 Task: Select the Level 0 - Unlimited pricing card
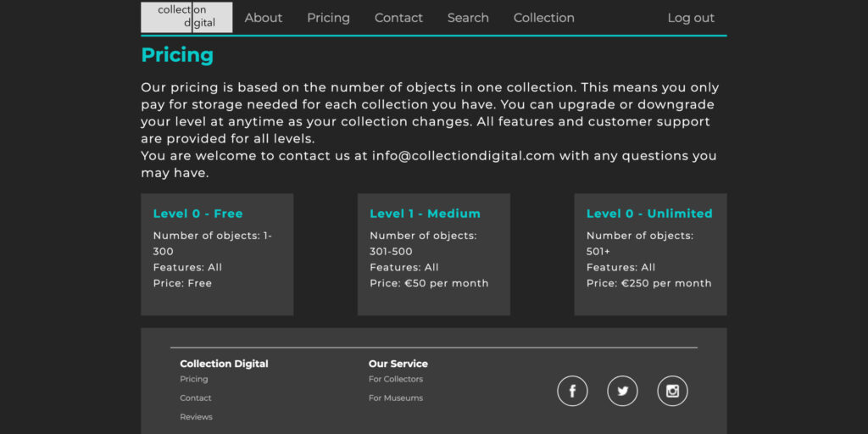650,254
